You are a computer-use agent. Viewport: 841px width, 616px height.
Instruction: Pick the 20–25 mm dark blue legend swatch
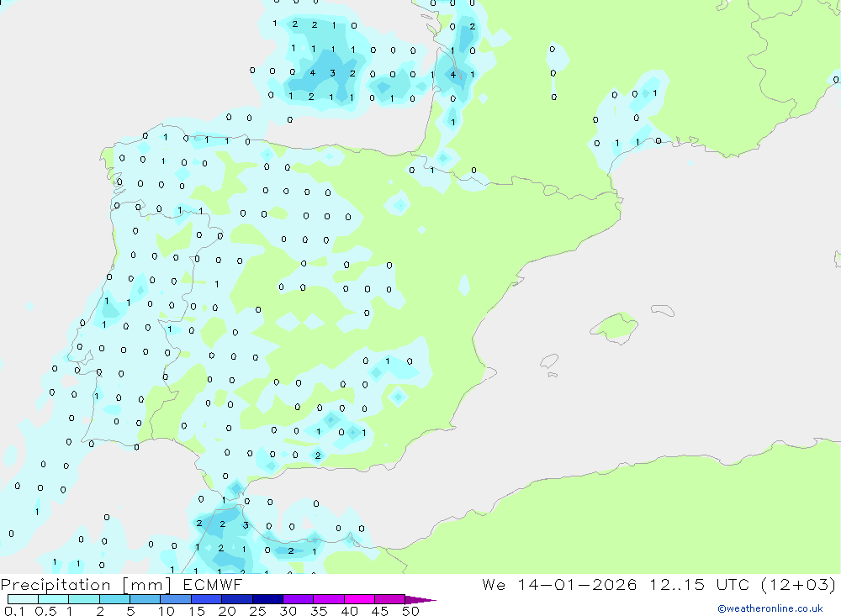point(237,599)
